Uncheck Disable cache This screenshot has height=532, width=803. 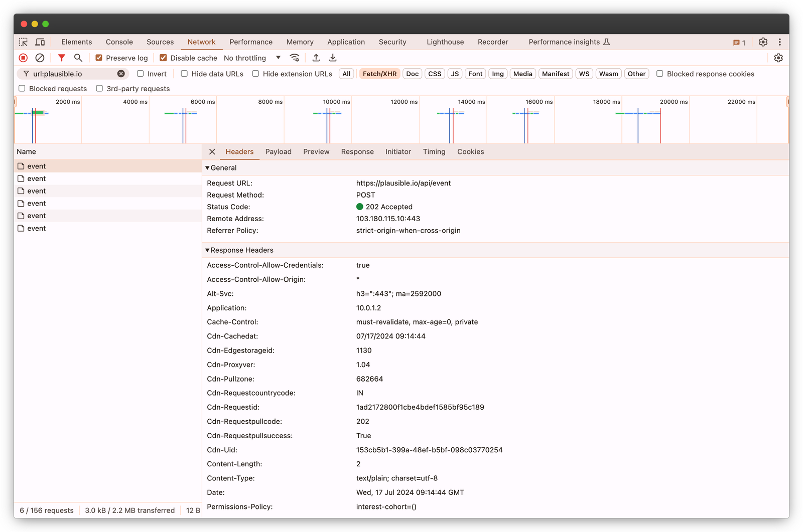click(163, 58)
